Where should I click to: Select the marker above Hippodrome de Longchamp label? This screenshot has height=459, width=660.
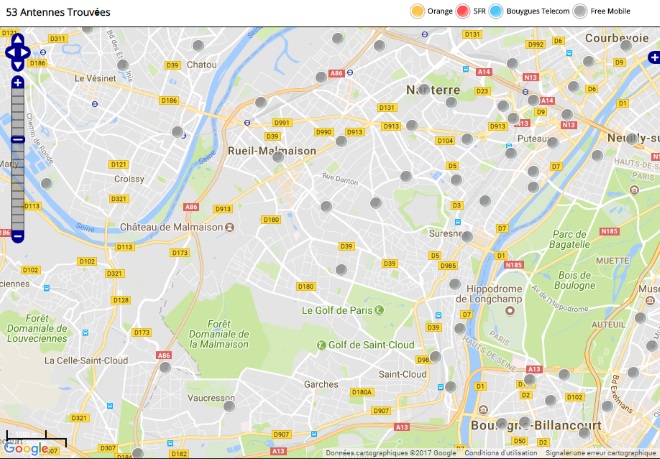[x=455, y=284]
